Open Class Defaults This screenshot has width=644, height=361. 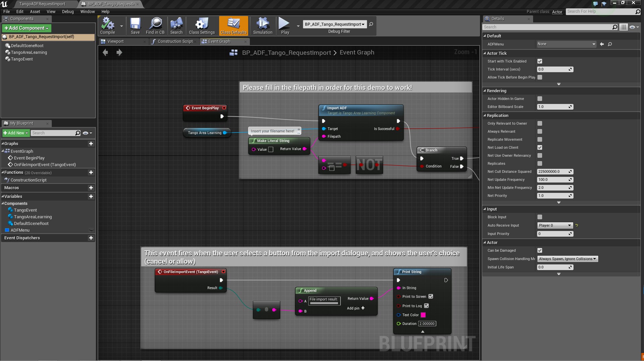(233, 25)
